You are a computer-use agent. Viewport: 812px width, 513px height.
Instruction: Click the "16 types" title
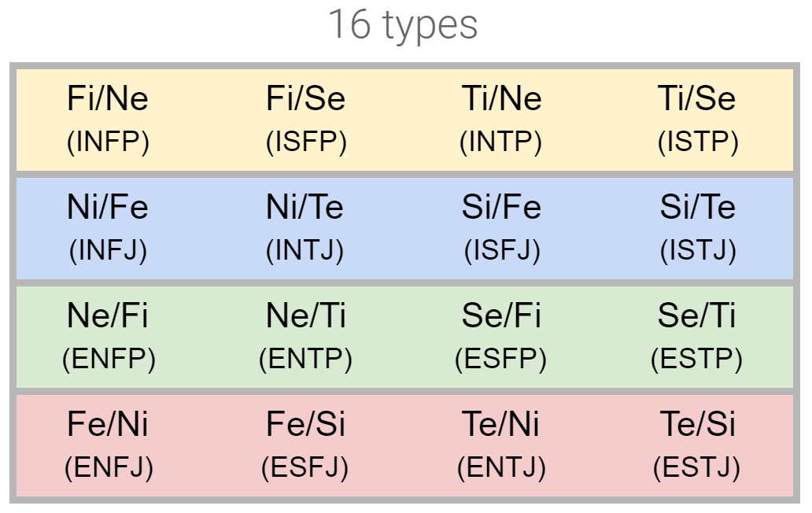pyautogui.click(x=402, y=24)
